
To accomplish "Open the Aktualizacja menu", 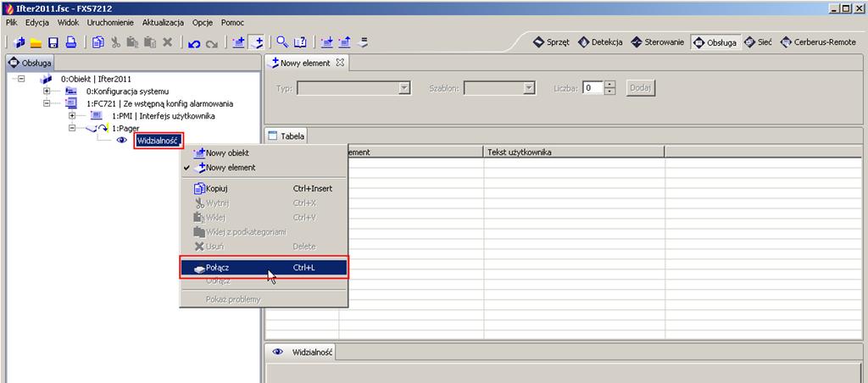I will (x=163, y=23).
